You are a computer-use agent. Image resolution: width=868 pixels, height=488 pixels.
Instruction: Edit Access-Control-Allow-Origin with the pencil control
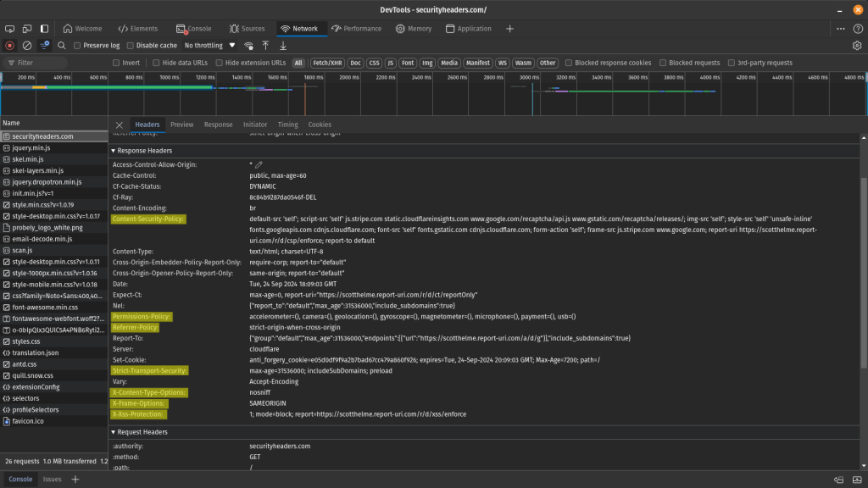click(x=258, y=164)
